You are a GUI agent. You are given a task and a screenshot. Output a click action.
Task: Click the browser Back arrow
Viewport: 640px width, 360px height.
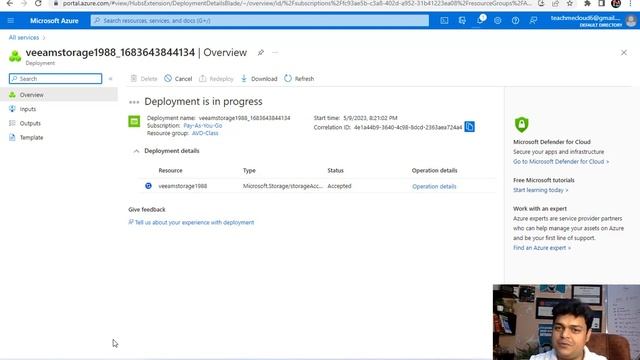point(10,3)
